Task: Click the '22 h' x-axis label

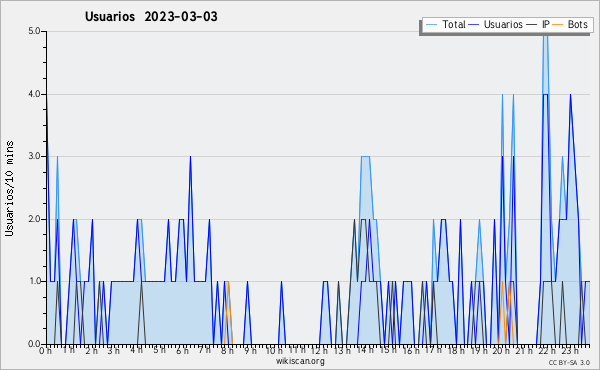Action: [547, 351]
